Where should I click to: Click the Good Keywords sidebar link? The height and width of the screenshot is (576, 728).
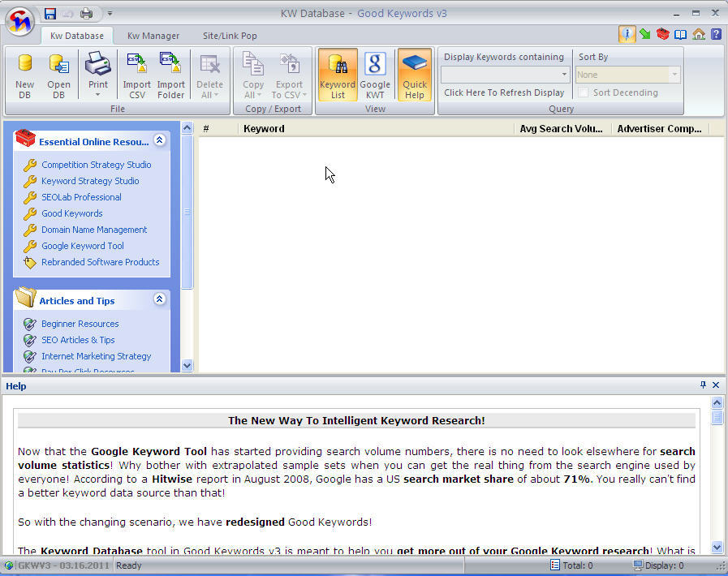tap(71, 213)
